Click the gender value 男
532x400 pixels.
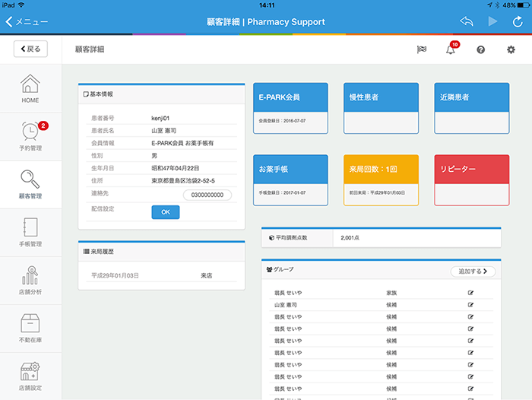click(154, 156)
